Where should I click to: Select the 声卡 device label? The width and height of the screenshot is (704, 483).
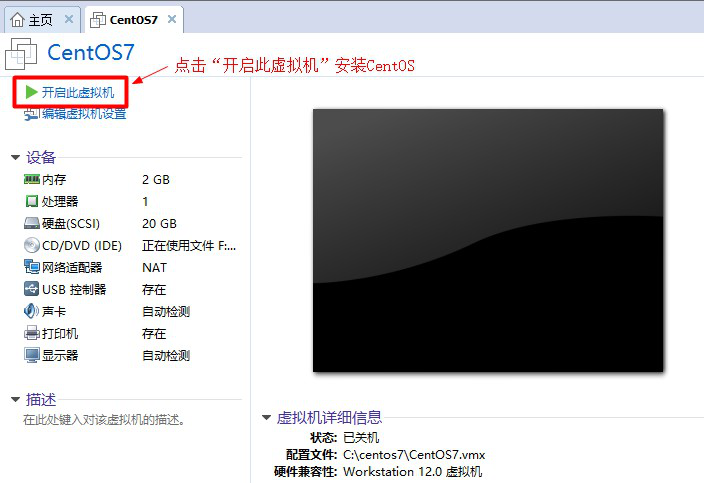pyautogui.click(x=54, y=311)
